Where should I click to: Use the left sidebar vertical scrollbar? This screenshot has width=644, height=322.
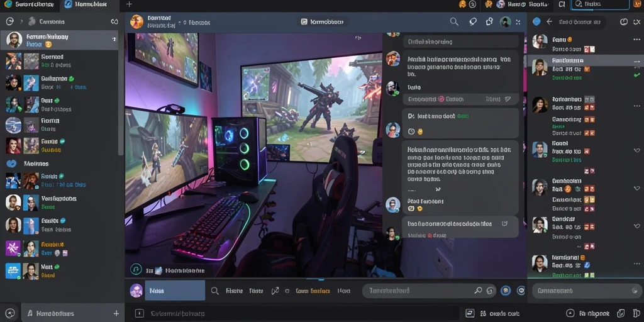(x=121, y=94)
